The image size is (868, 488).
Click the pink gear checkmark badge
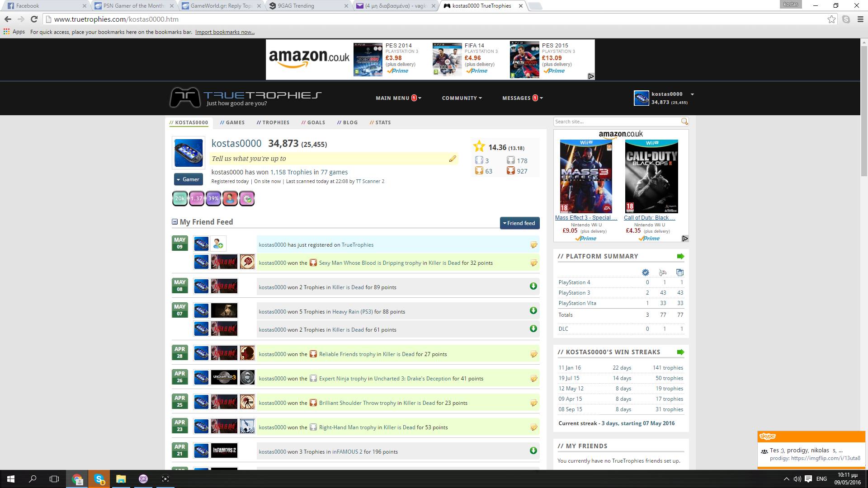coord(247,198)
